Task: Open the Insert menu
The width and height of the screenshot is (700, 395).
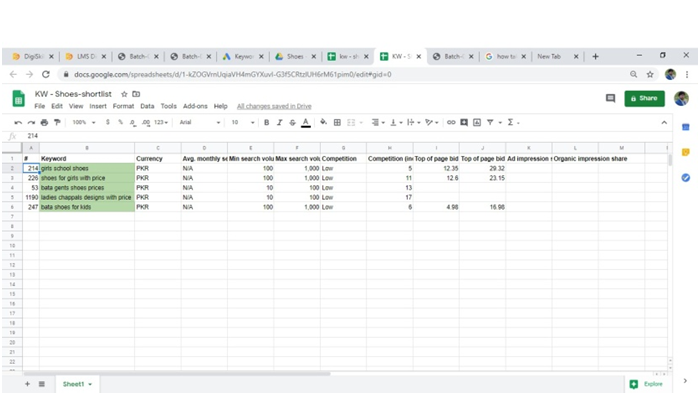Action: 98,106
